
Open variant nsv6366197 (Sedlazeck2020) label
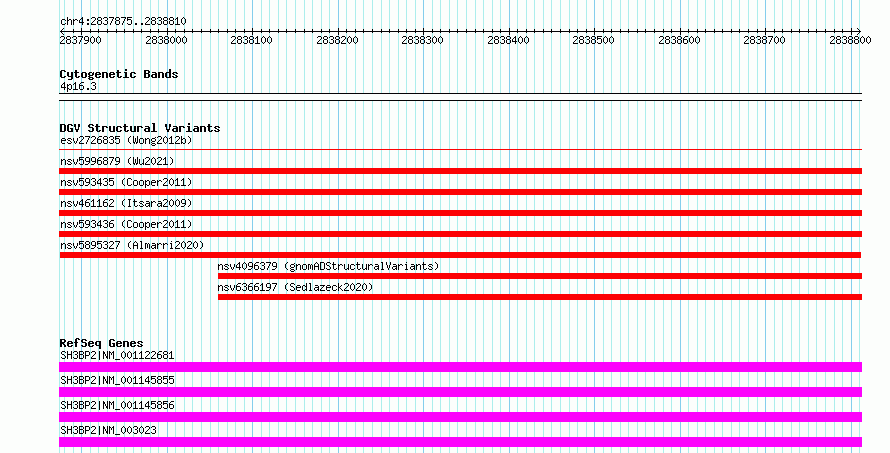click(x=296, y=287)
